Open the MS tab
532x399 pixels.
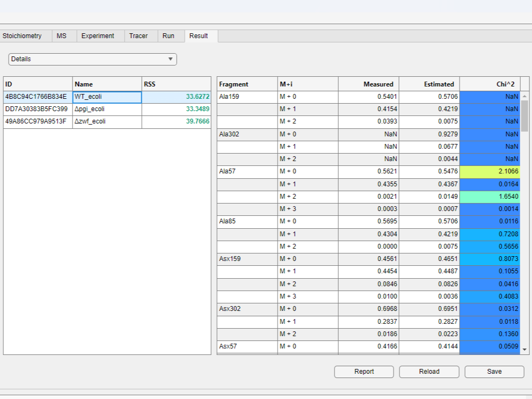coord(63,35)
